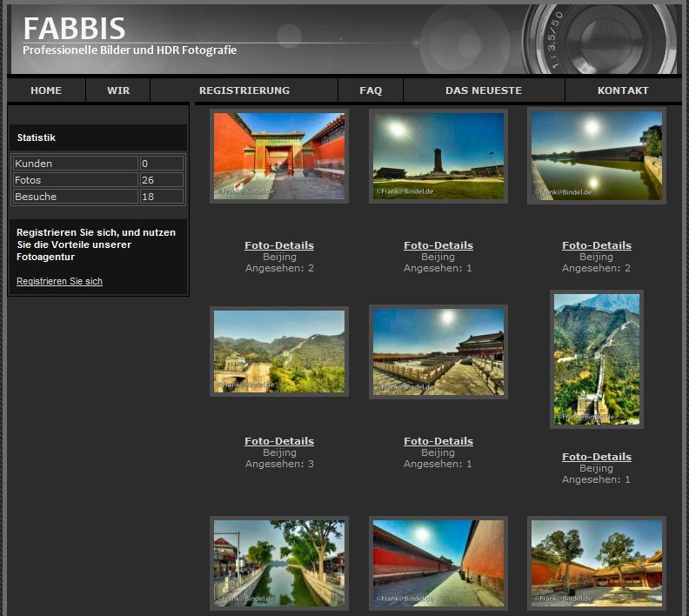Click Foto-Details under the red gate photo
689x616 pixels.
279,245
